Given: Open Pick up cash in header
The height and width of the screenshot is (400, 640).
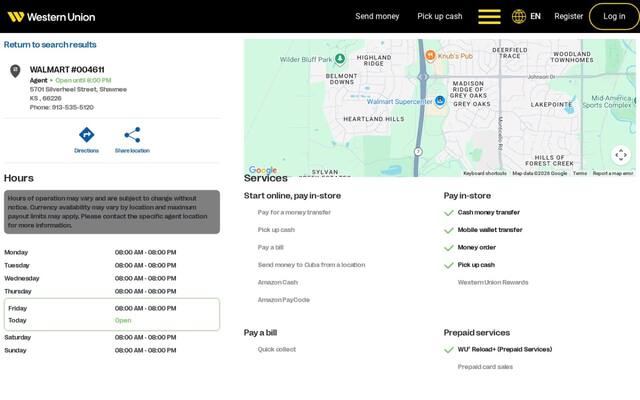Looking at the screenshot, I should pos(440,16).
